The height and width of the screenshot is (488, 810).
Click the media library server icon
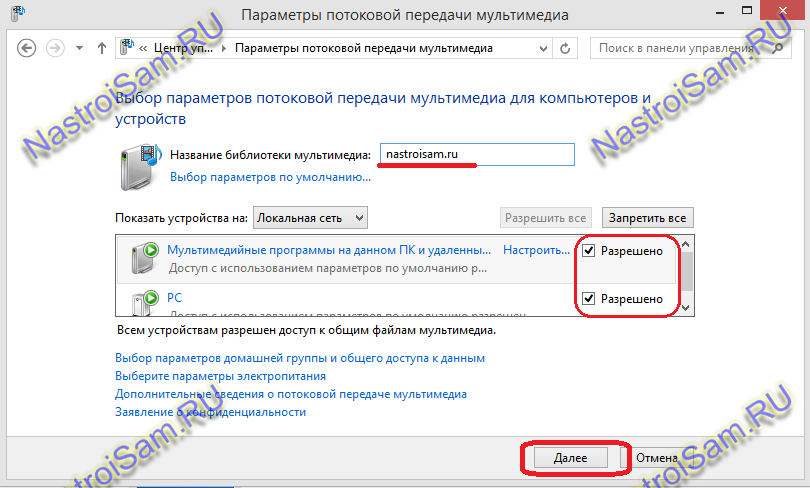[141, 167]
